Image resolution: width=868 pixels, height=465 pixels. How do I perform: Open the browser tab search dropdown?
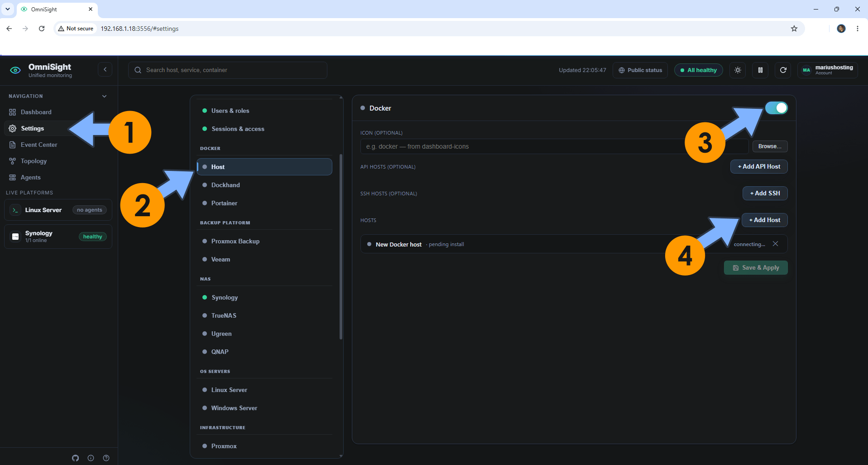(8, 9)
